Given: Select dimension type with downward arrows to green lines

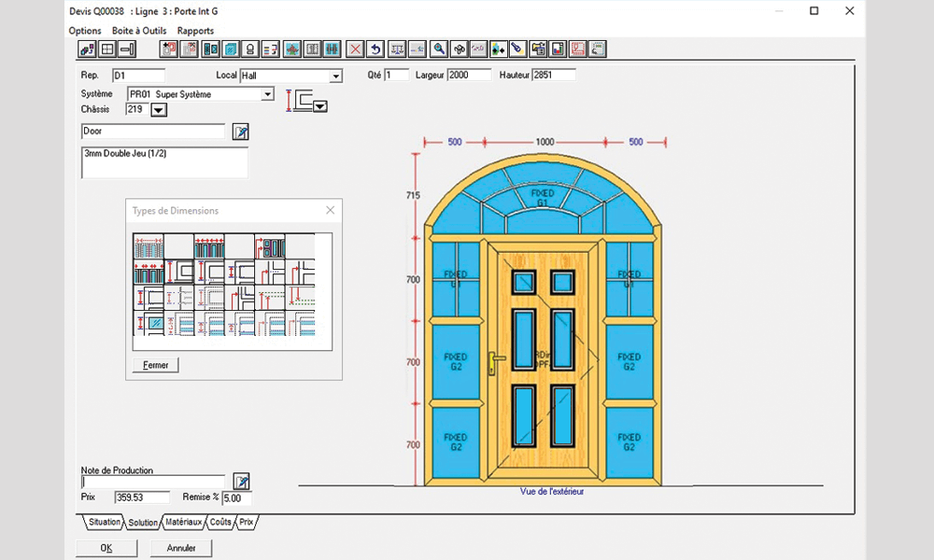Looking at the screenshot, I should click(x=300, y=297).
